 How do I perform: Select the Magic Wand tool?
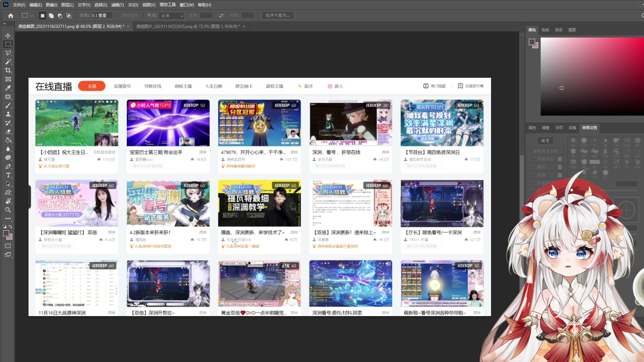(8, 62)
